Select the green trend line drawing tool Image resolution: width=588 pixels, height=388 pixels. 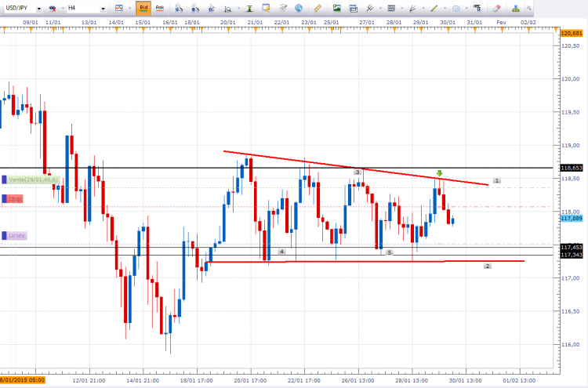pos(434,8)
